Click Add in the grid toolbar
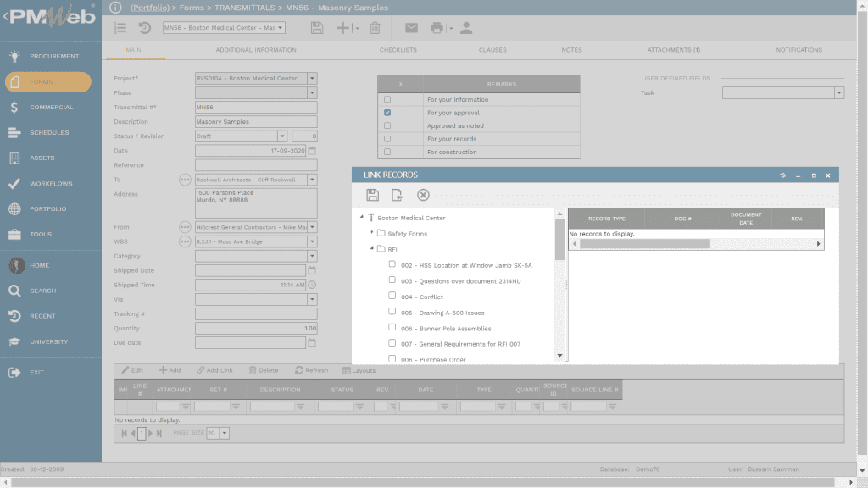868x488 pixels. [x=170, y=370]
